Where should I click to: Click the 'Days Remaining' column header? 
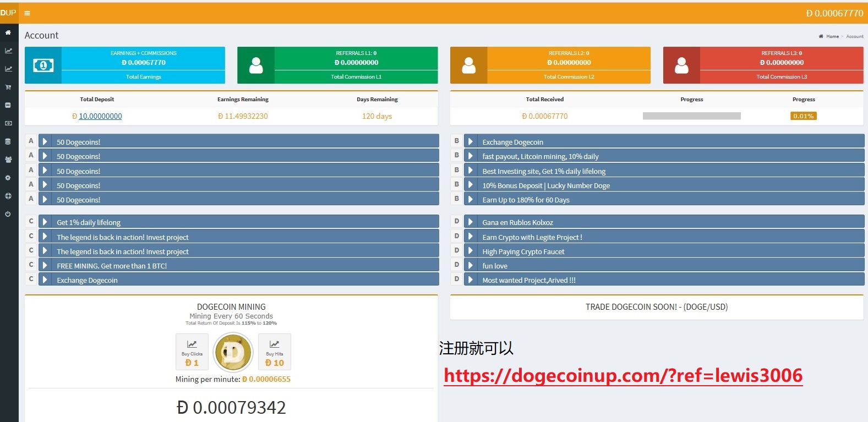[x=377, y=100]
